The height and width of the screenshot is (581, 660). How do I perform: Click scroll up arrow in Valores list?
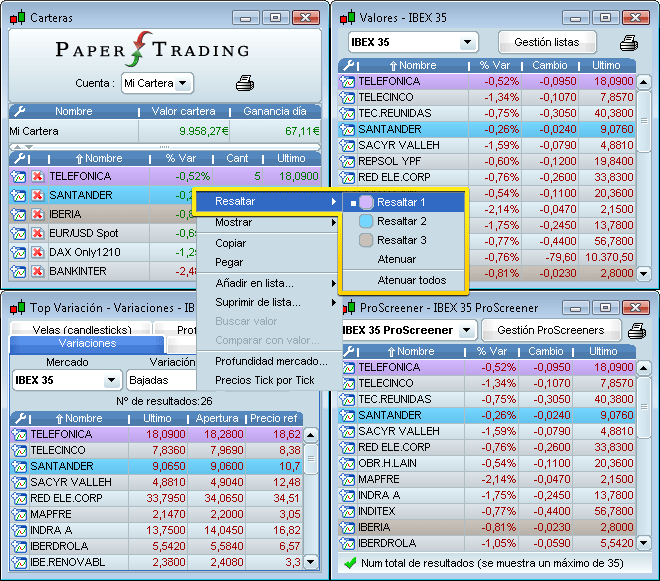click(643, 82)
